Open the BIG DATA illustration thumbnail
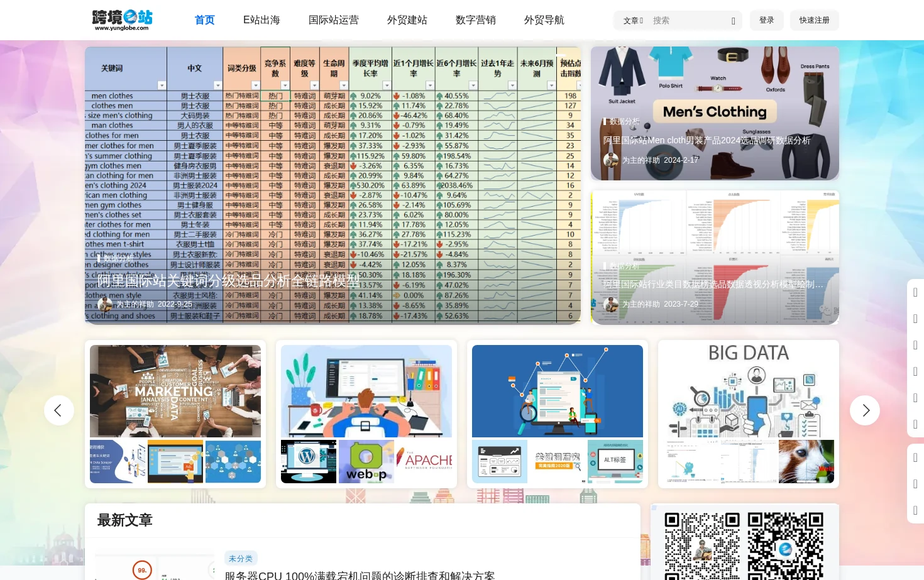 (749, 390)
